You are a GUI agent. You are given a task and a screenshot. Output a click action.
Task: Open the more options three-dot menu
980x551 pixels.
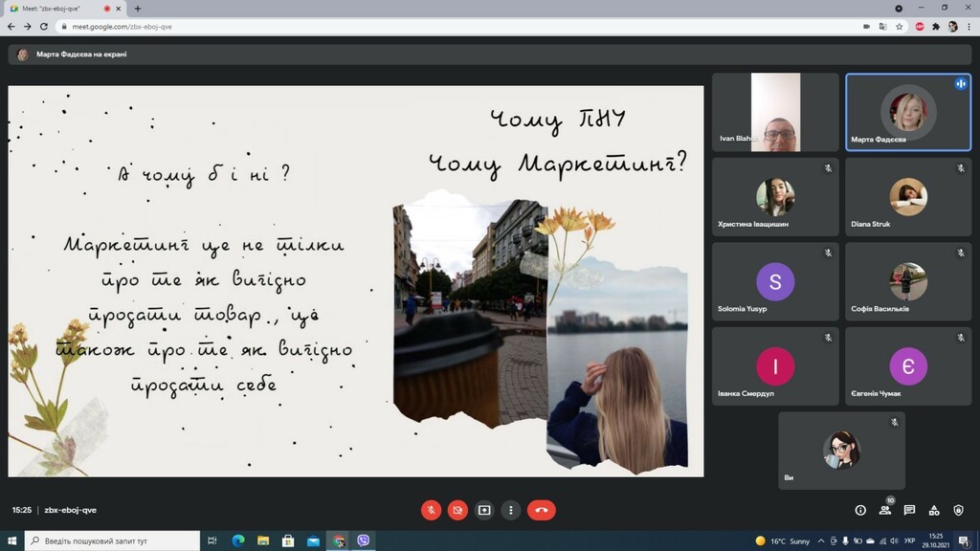tap(511, 510)
